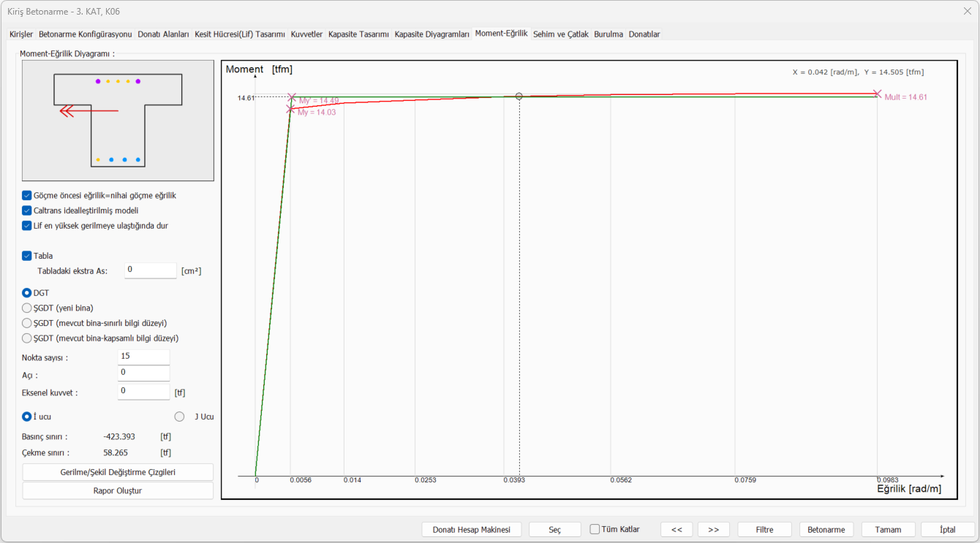Toggle Lif en yüksek gerilmeye ulaştığında dur
Viewport: 980px width, 543px height.
(27, 226)
